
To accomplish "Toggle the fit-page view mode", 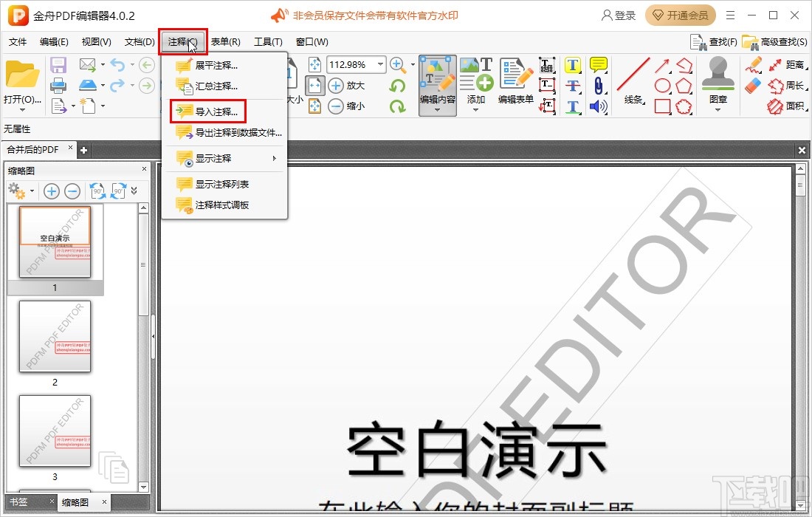I will (315, 64).
